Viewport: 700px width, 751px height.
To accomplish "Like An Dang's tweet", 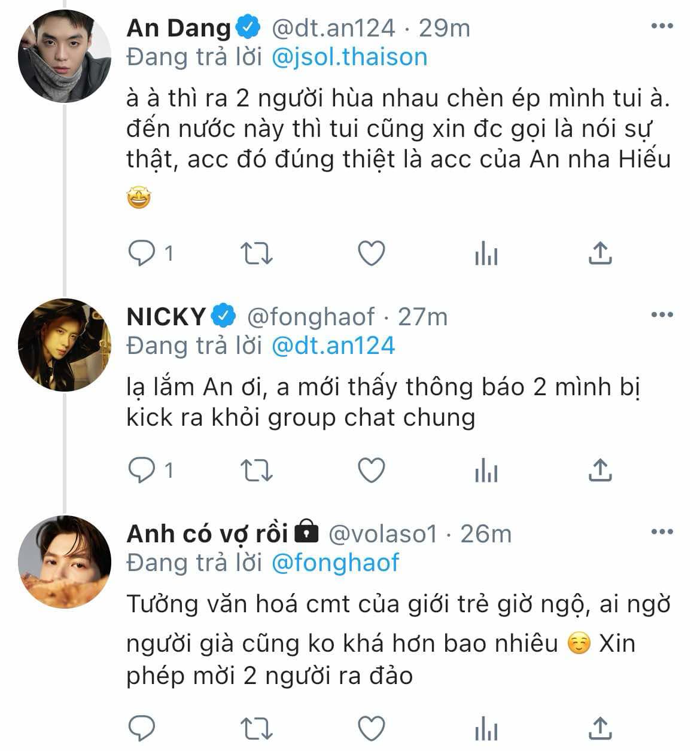I will coord(371,254).
